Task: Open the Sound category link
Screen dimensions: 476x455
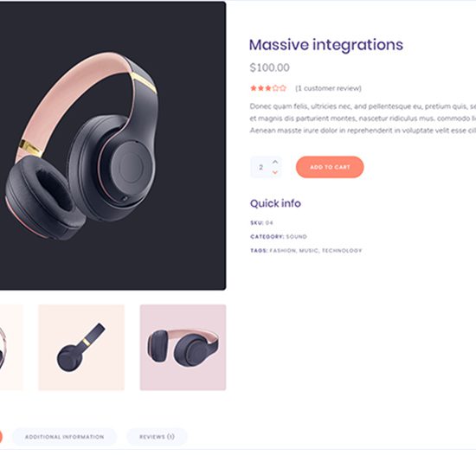Action: click(x=296, y=237)
